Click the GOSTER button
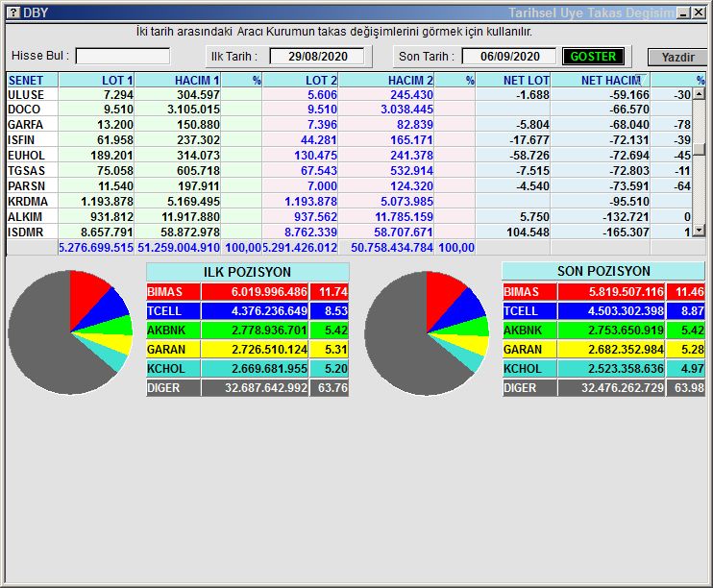Viewport: 713px width, 588px height. click(593, 57)
